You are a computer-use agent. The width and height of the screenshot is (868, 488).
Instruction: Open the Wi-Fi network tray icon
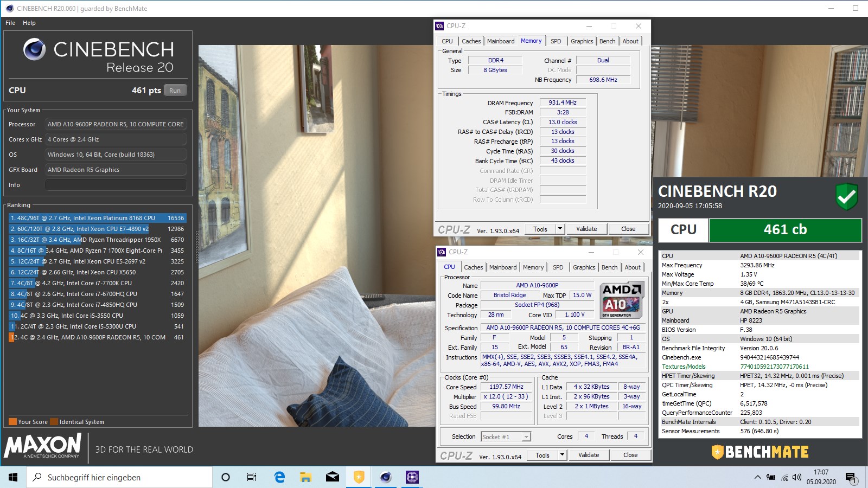[784, 477]
